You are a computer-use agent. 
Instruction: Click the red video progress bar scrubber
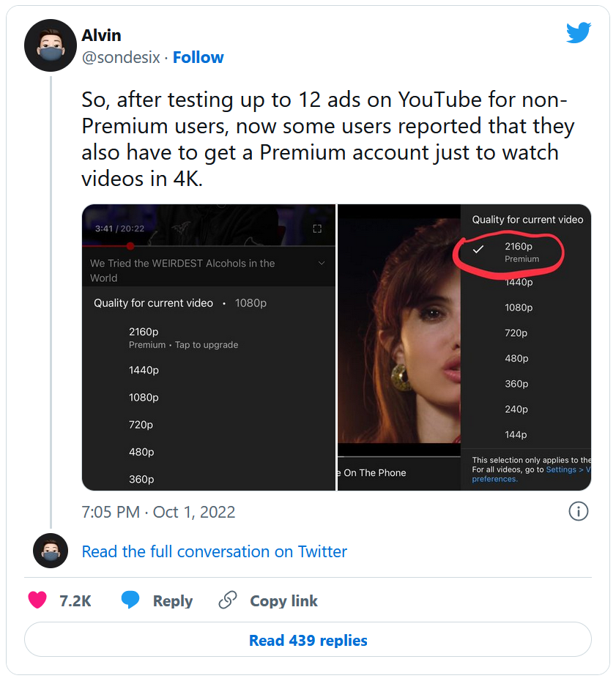(x=130, y=246)
